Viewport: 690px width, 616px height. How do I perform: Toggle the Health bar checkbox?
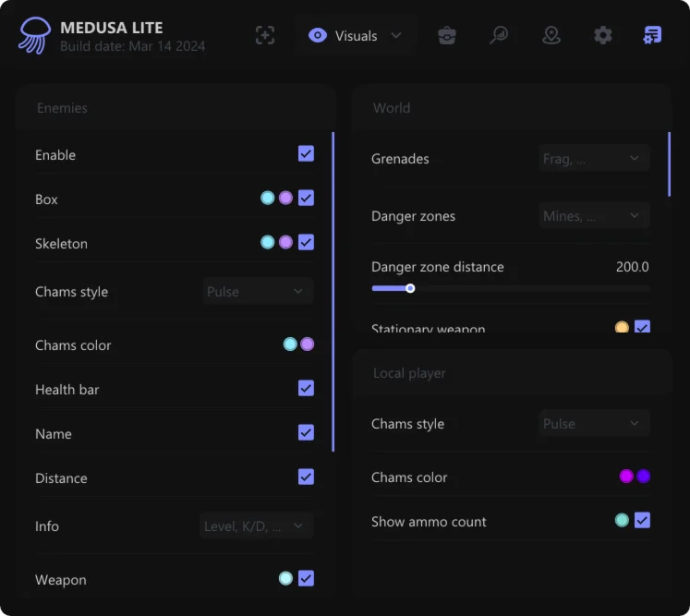coord(306,388)
